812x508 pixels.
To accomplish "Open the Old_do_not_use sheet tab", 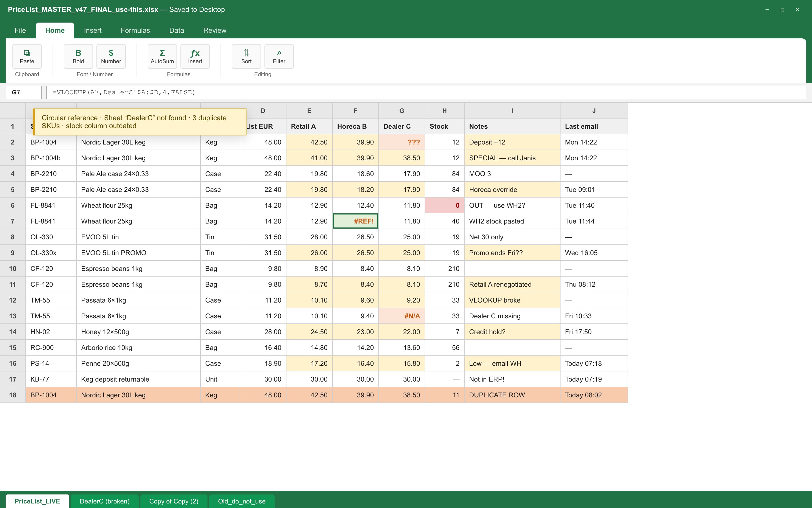I will tap(242, 501).
